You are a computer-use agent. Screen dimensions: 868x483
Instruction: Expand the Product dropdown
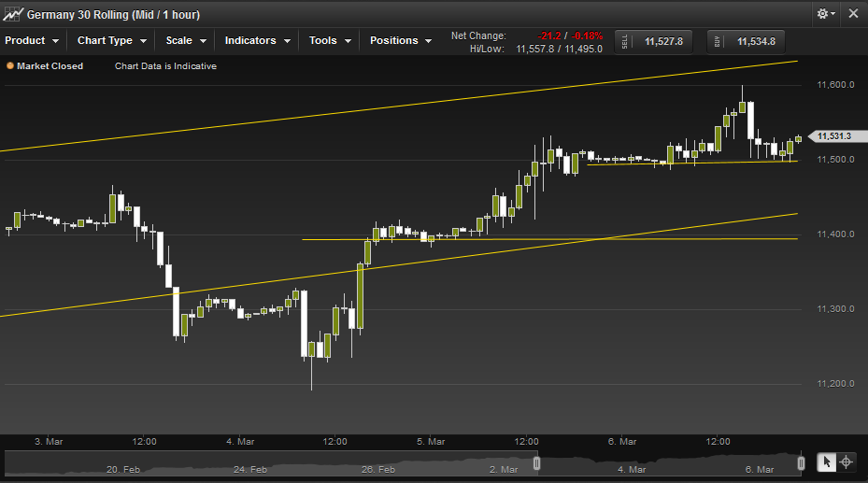tap(32, 40)
